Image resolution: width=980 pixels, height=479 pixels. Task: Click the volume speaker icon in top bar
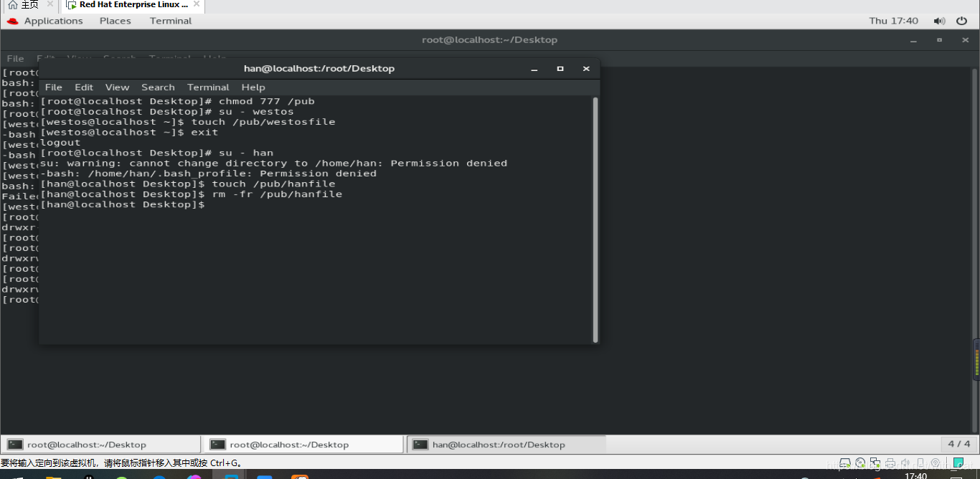940,21
